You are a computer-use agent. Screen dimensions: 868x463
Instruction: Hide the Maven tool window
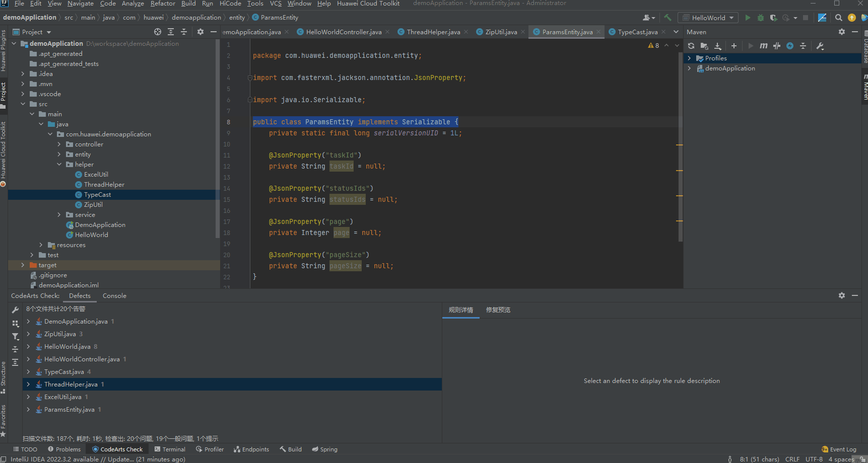click(x=855, y=32)
